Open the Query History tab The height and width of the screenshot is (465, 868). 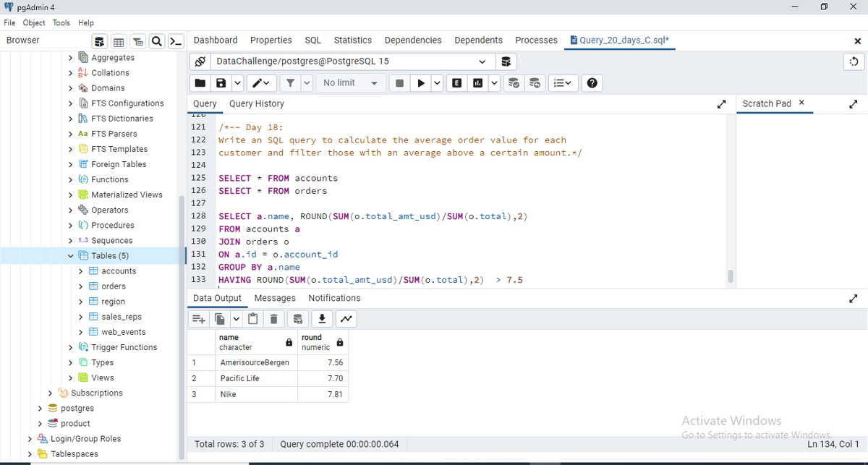tap(257, 104)
